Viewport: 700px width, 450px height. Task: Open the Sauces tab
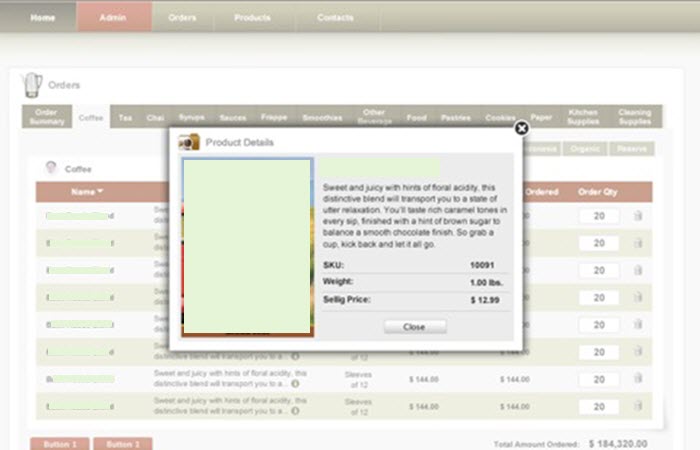pos(233,117)
